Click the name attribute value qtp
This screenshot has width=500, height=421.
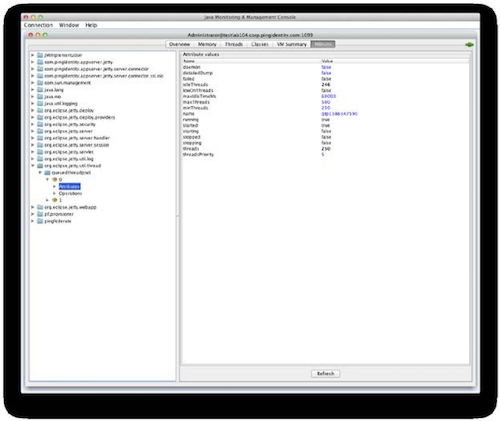click(339, 114)
